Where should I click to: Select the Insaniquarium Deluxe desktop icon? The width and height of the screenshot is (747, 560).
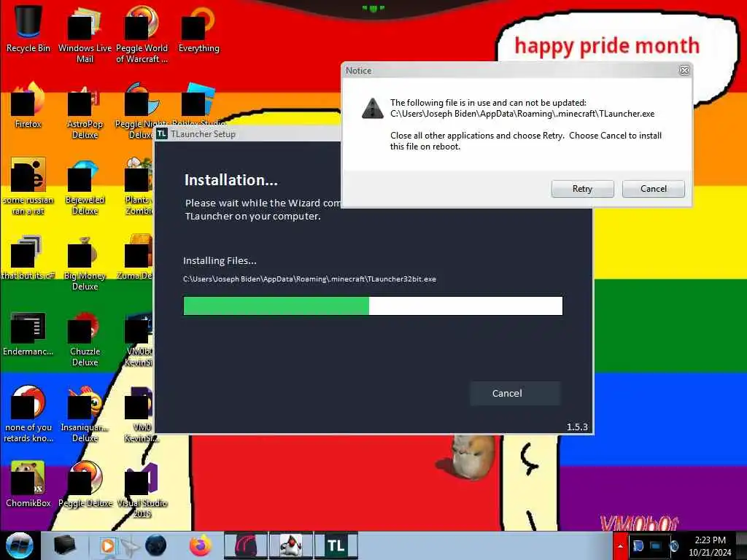pyautogui.click(x=85, y=414)
